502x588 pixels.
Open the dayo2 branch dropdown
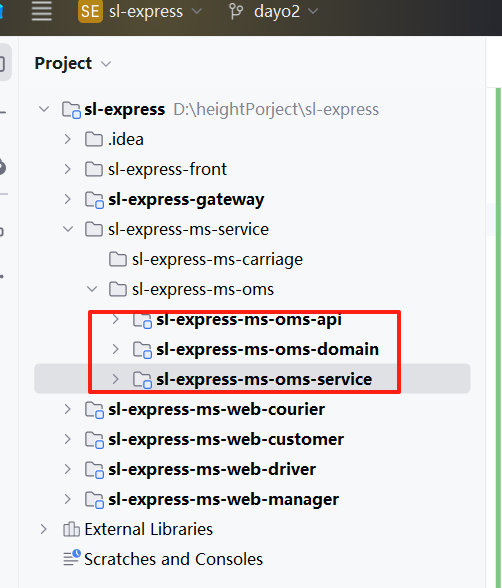286,11
